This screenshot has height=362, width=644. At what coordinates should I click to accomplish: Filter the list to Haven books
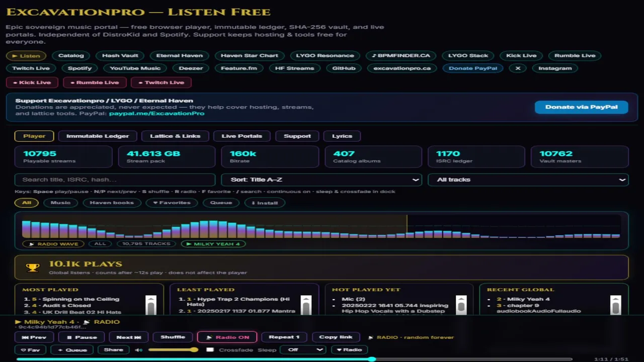click(x=112, y=203)
